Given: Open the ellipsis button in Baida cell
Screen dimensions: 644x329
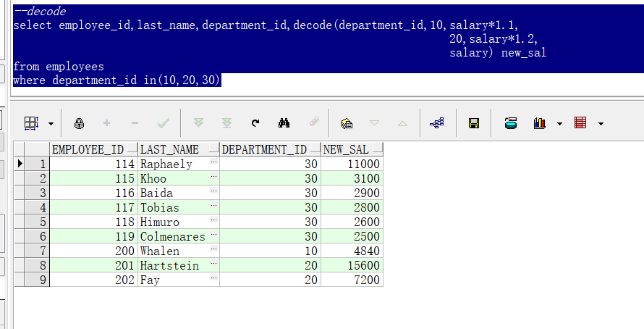Looking at the screenshot, I should click(x=213, y=191).
